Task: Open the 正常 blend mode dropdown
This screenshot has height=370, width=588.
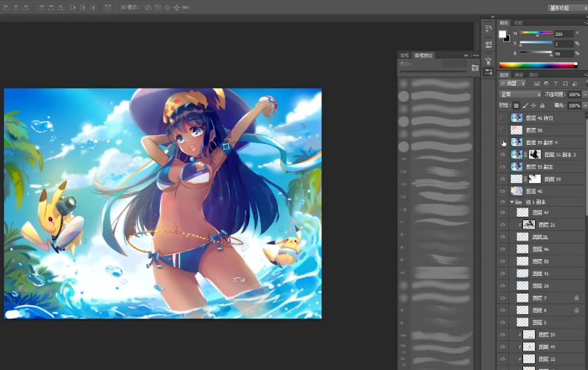Action: [x=520, y=94]
